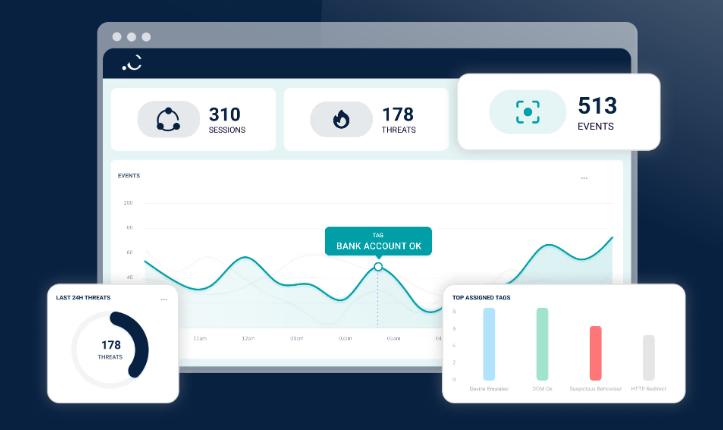Open the Last 24H Threats options menu
723x430 pixels.
click(x=163, y=299)
